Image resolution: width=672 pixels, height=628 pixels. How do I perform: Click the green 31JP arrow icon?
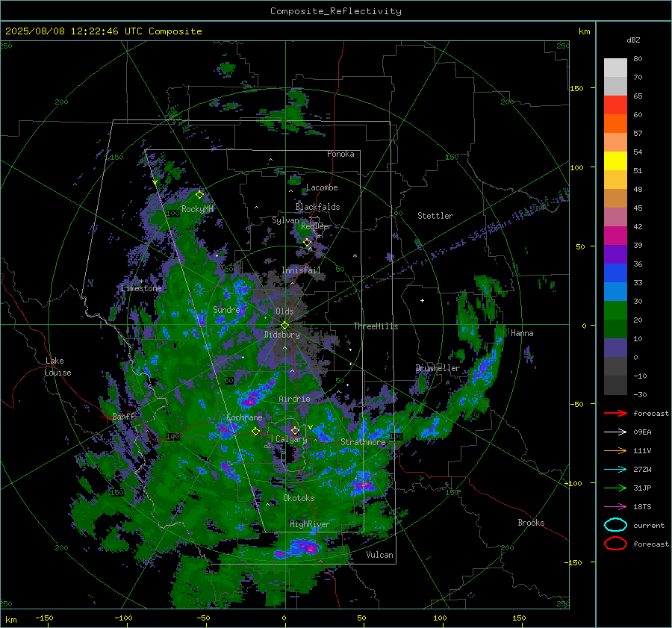click(615, 488)
